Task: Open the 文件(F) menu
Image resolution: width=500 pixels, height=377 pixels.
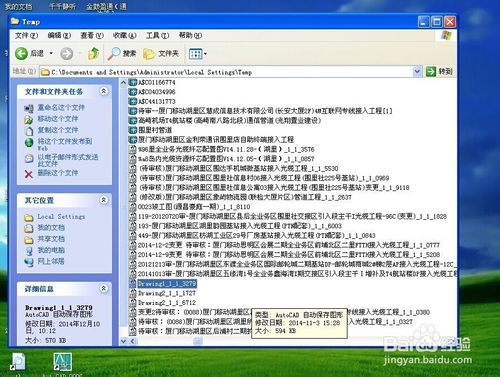Action: 26,35
